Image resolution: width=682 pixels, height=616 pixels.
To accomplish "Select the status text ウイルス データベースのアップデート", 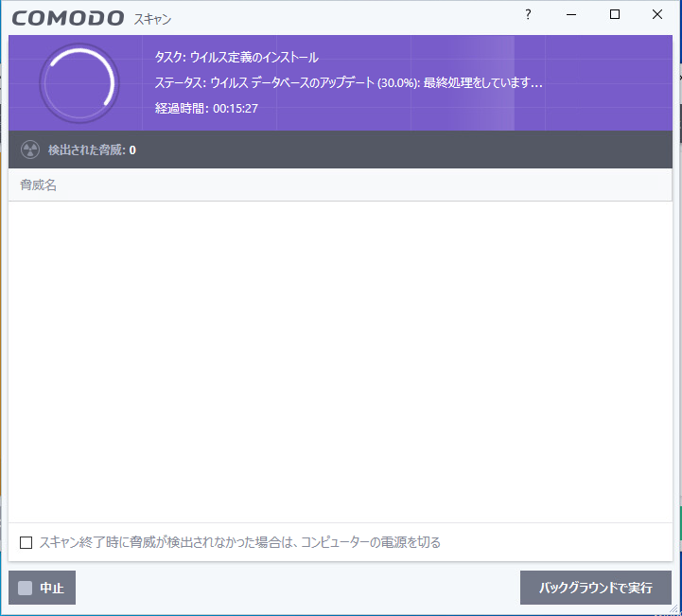I will coord(292,82).
